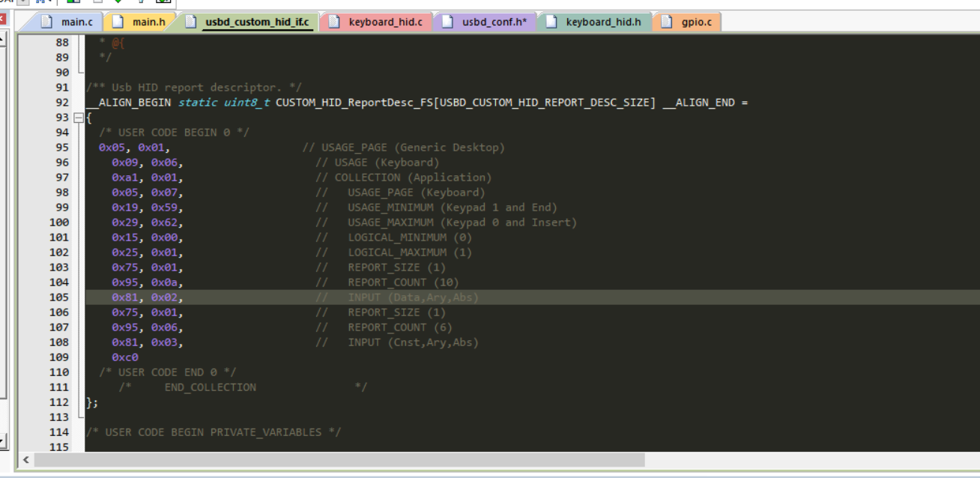The width and height of the screenshot is (980, 478).
Task: Click 'USER CODE BEGIN 0' comment
Action: pos(174,133)
